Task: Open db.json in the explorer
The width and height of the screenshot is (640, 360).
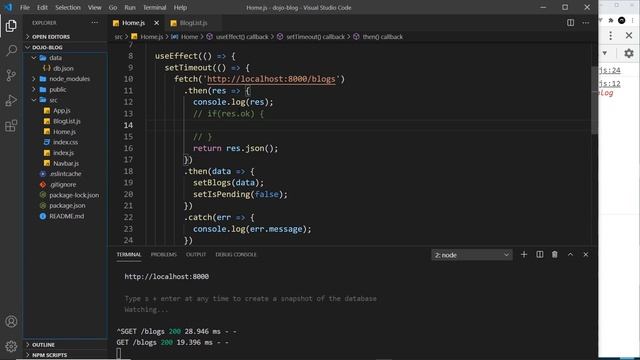Action: [x=63, y=69]
